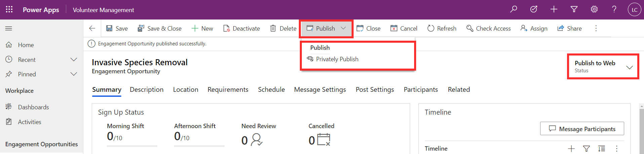Click the Message Participants button

pos(582,129)
